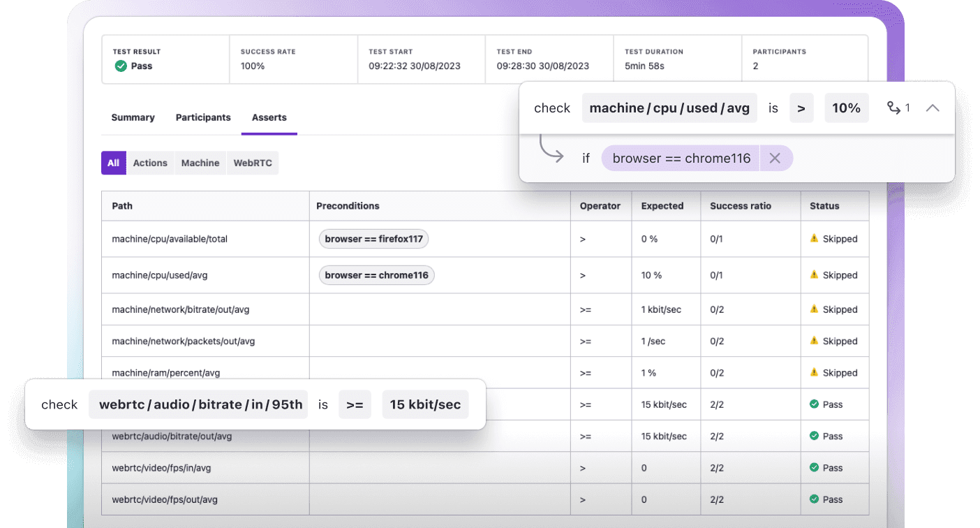Select the All filter button
Screen dimensions: 980x528
[114, 163]
